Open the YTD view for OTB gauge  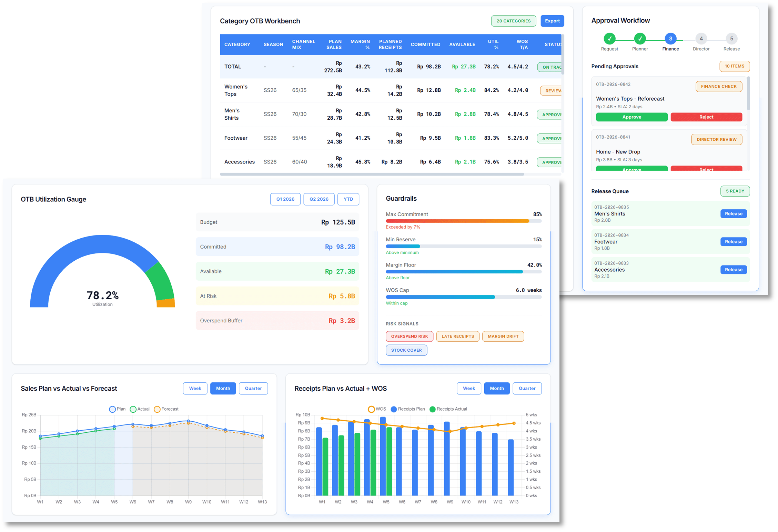[348, 199]
